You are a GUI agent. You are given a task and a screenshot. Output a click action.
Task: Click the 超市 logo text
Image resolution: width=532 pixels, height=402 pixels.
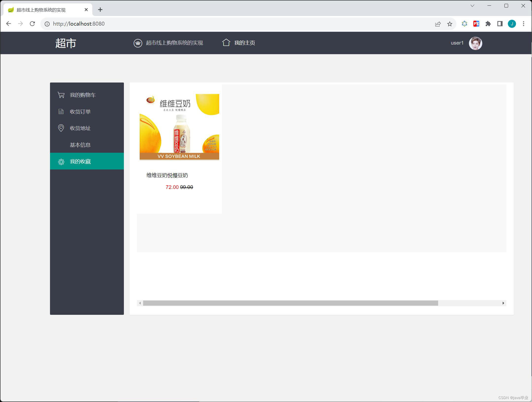click(66, 43)
